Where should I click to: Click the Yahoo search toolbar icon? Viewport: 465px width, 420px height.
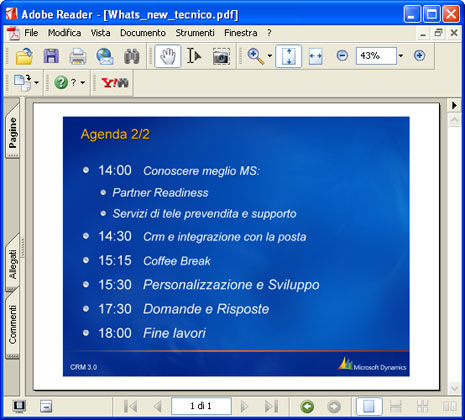pos(115,83)
